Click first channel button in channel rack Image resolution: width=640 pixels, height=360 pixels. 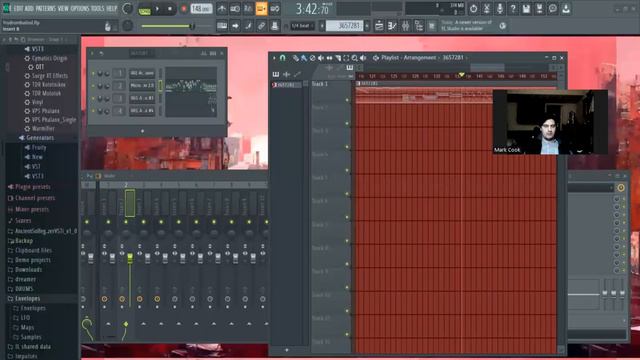142,73
